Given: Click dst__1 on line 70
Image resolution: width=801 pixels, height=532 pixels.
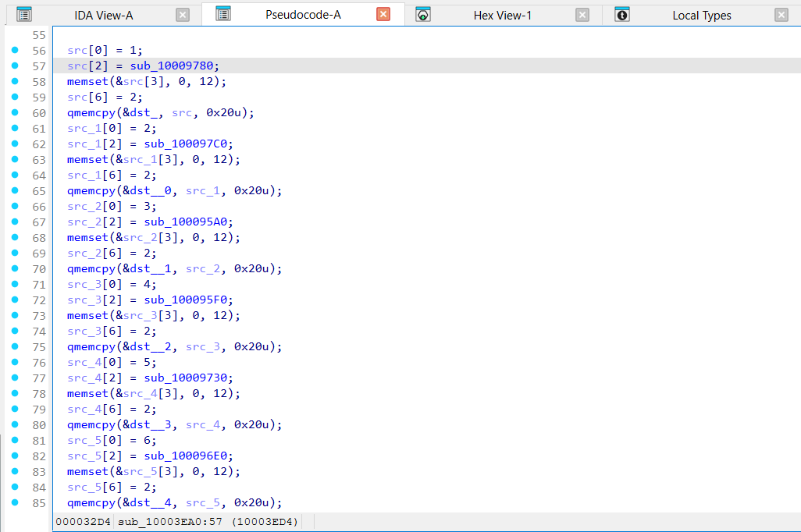Looking at the screenshot, I should (x=150, y=269).
